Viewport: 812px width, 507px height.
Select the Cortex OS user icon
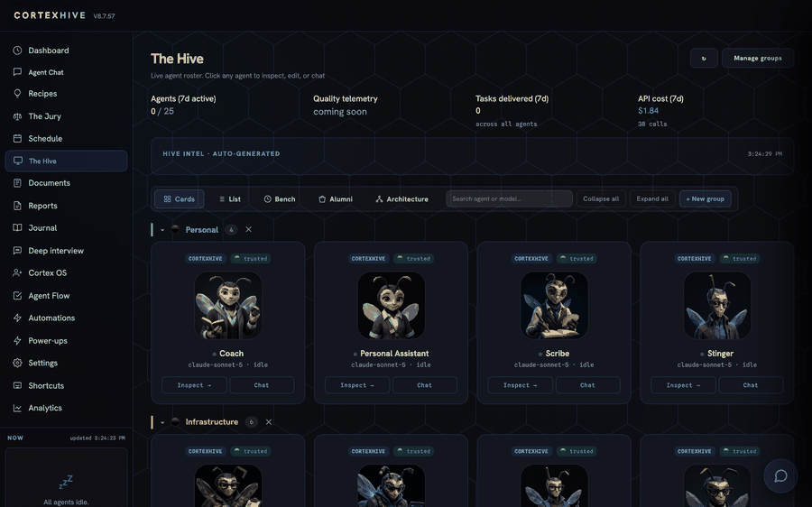[17, 272]
